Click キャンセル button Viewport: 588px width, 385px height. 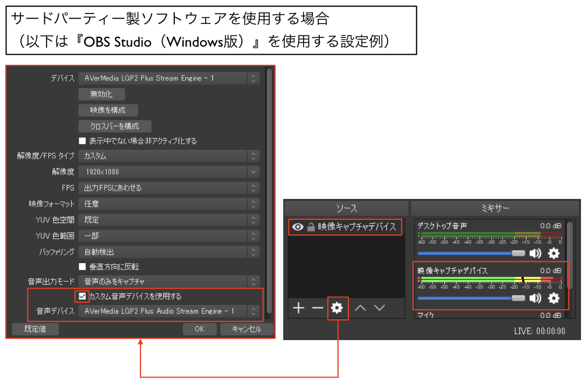(x=247, y=329)
